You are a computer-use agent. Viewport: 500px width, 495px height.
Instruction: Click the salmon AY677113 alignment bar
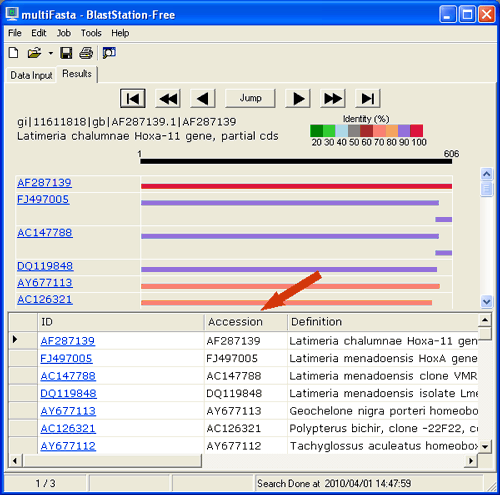pos(290,286)
